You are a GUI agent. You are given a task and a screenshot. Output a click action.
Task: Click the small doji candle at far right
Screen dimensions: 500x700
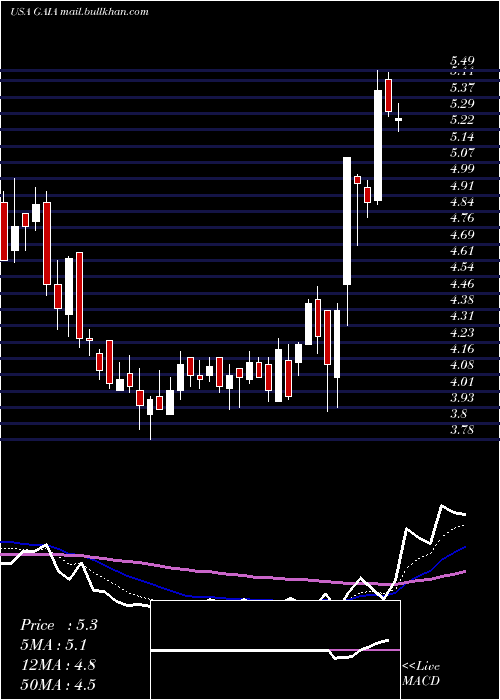click(398, 119)
